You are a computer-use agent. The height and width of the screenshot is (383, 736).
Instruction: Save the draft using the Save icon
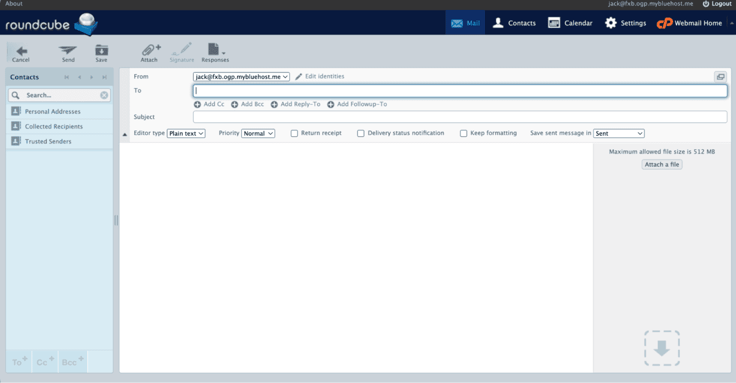(101, 53)
